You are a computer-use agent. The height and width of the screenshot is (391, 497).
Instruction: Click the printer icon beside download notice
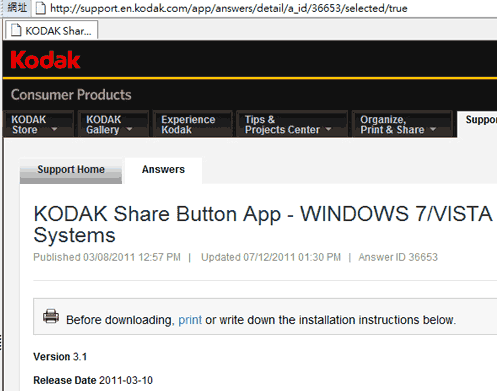[x=51, y=316]
